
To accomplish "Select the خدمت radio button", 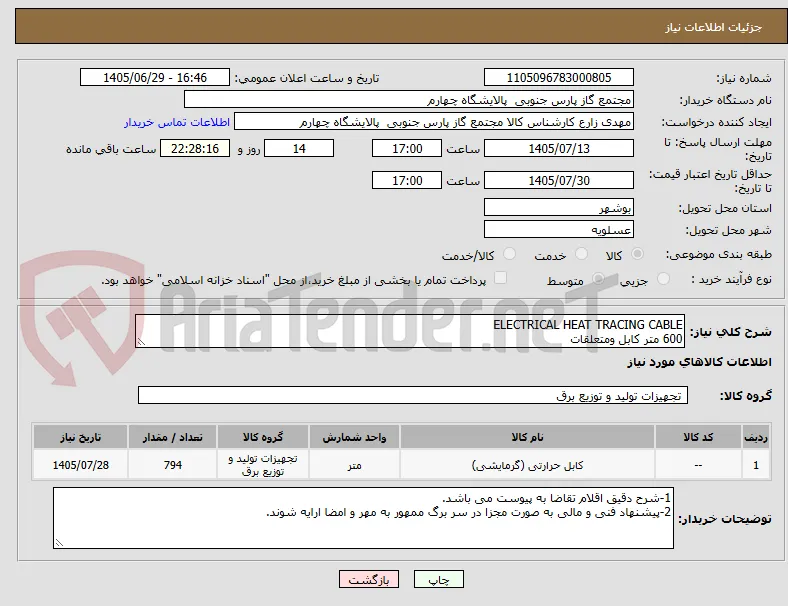I will [581, 254].
